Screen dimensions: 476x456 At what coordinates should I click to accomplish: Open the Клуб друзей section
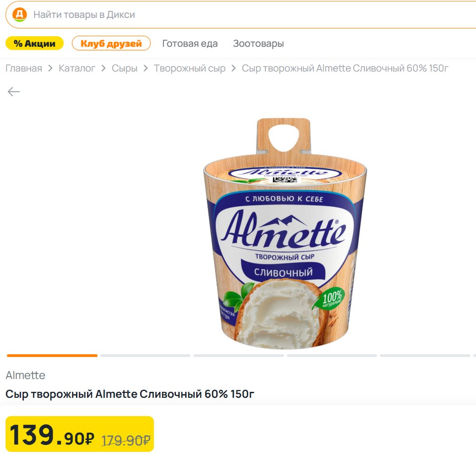pyautogui.click(x=111, y=44)
